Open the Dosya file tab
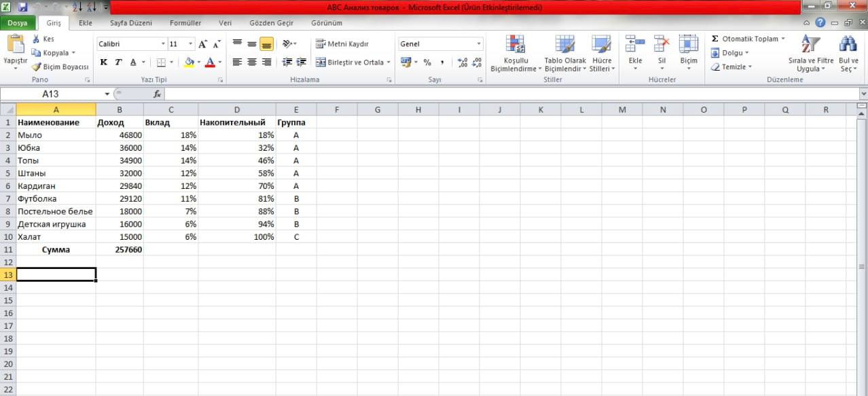 pos(18,22)
